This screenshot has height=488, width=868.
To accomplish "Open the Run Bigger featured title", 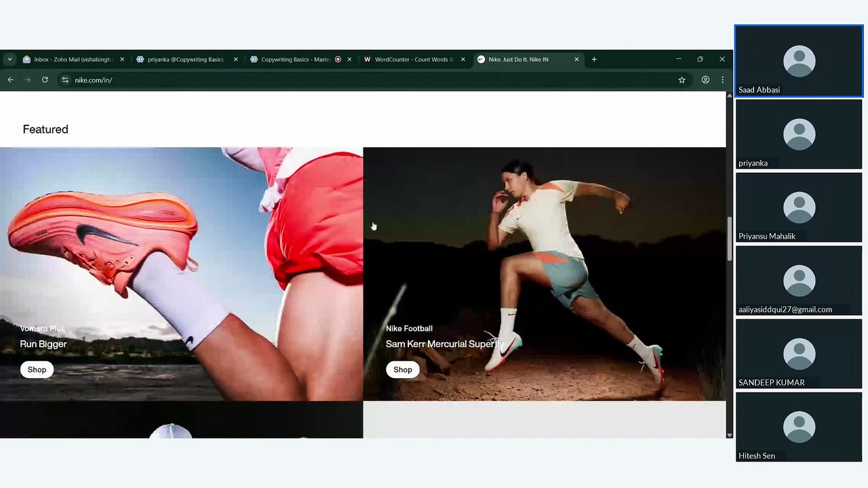I will [x=43, y=344].
